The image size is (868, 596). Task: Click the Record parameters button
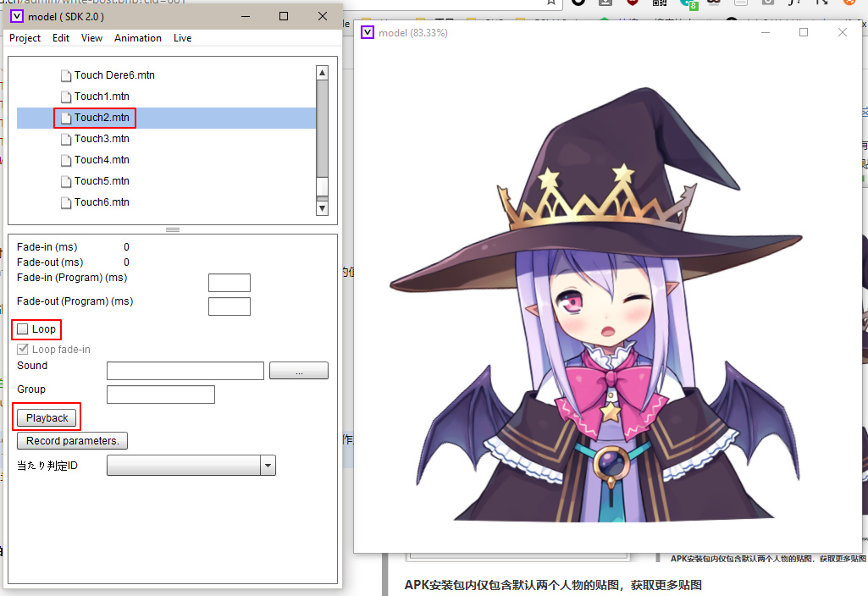(x=73, y=440)
